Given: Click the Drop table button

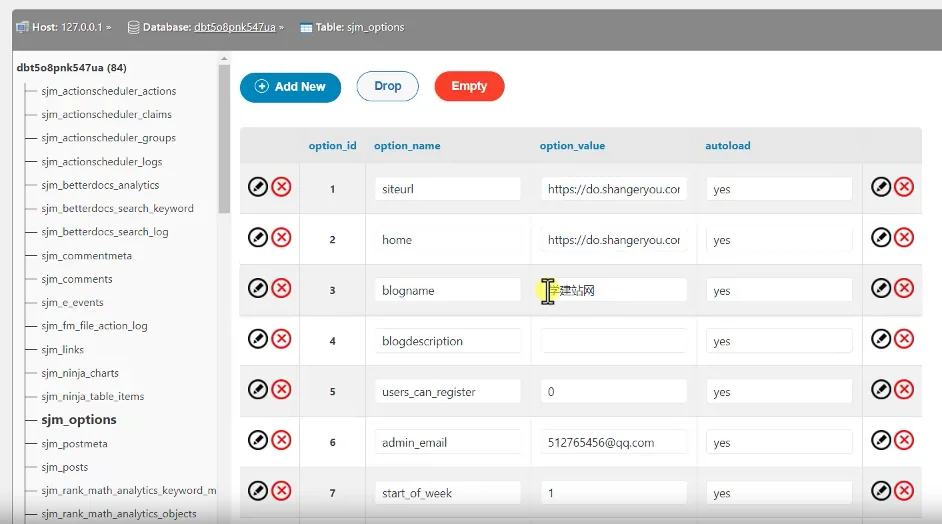Looking at the screenshot, I should (x=388, y=86).
